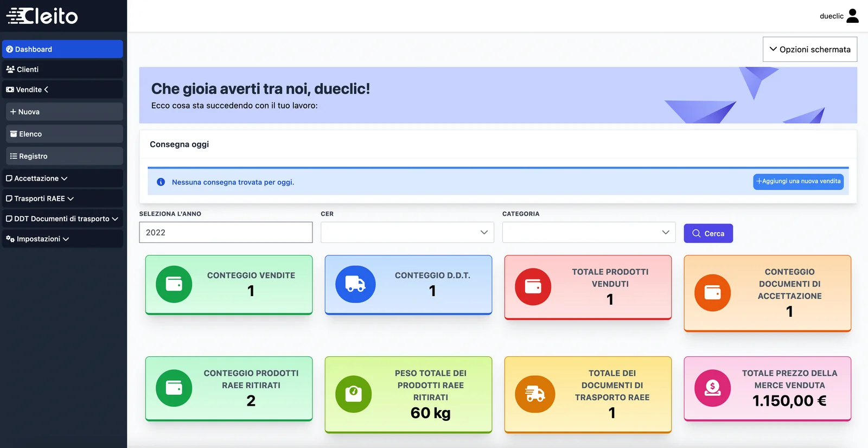Click the green wallet icon for Prodotti RAEE Ritirati

[174, 388]
